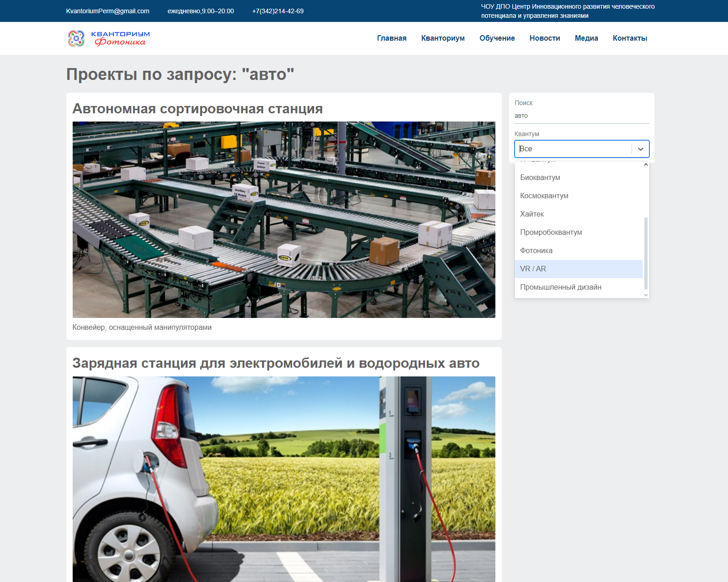
Task: Click the Поиск field containing авто
Action: click(582, 116)
